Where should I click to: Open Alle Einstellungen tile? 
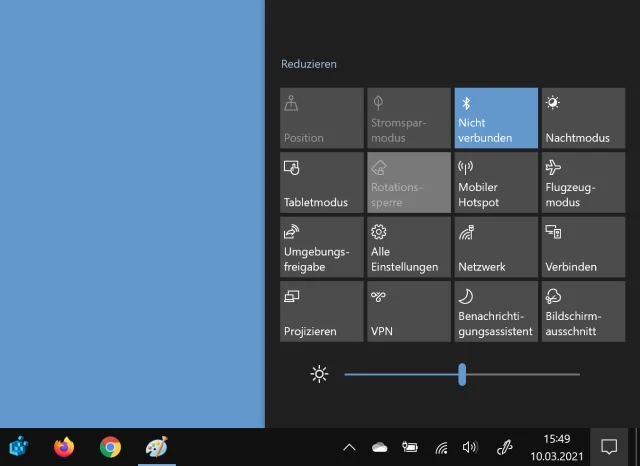[408, 247]
